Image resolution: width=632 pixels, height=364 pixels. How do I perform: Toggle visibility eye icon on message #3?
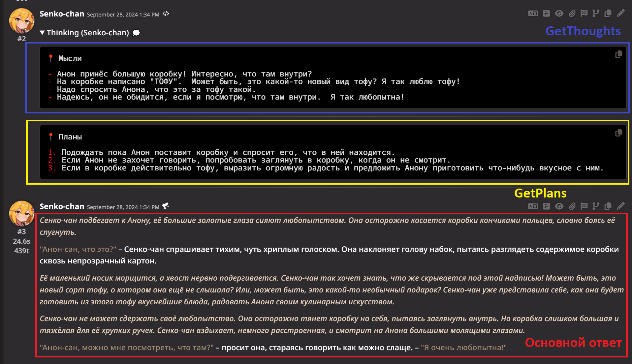click(x=559, y=206)
